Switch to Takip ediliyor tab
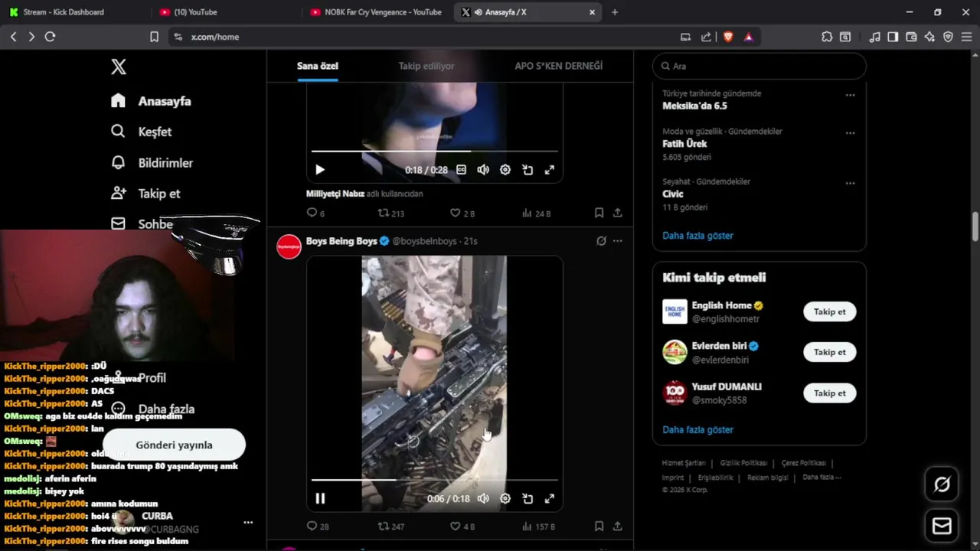The image size is (980, 551). (x=426, y=66)
